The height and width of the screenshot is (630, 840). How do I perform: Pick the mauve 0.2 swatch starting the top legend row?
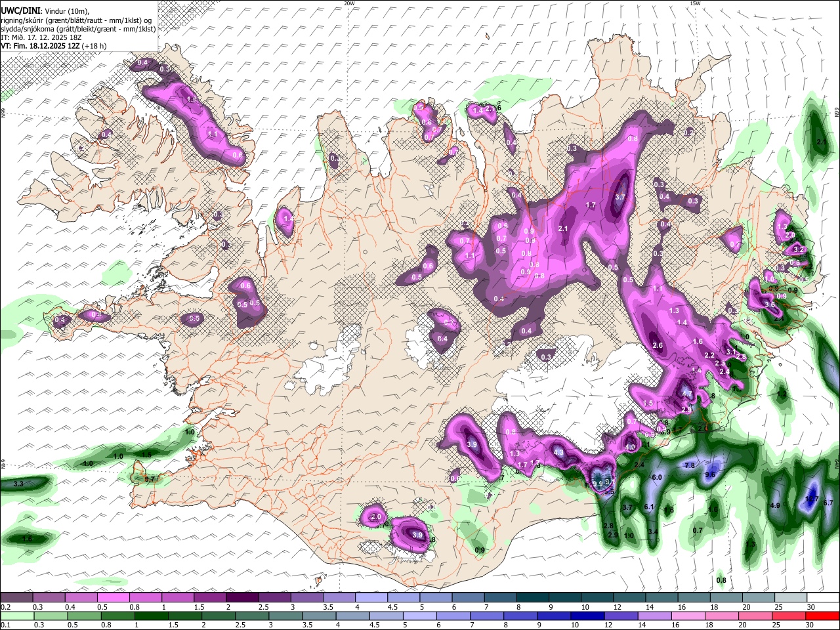(16, 598)
